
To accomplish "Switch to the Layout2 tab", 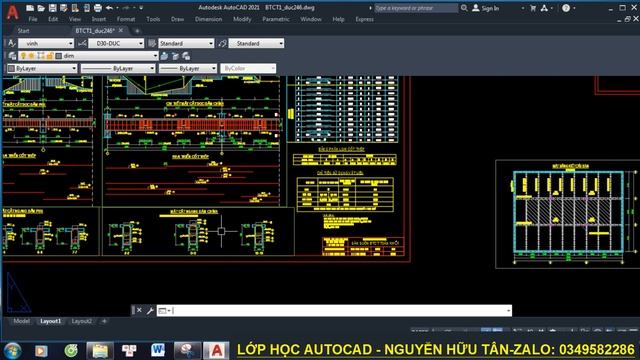I will click(82, 322).
